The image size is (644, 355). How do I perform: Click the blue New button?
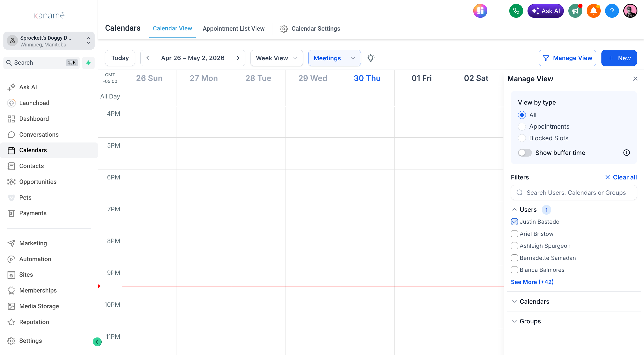[619, 58]
